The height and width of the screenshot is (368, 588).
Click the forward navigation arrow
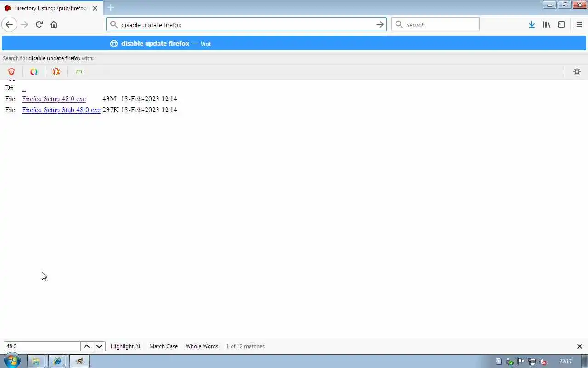24,24
